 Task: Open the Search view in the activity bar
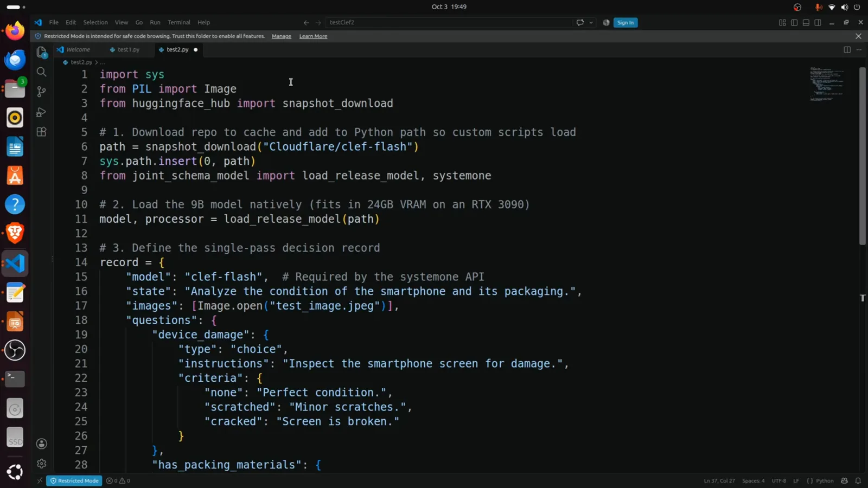41,72
